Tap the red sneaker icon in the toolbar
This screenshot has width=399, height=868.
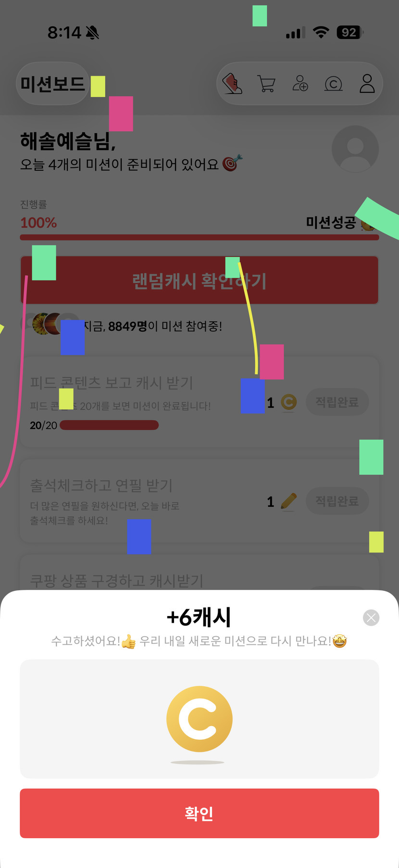coord(232,84)
